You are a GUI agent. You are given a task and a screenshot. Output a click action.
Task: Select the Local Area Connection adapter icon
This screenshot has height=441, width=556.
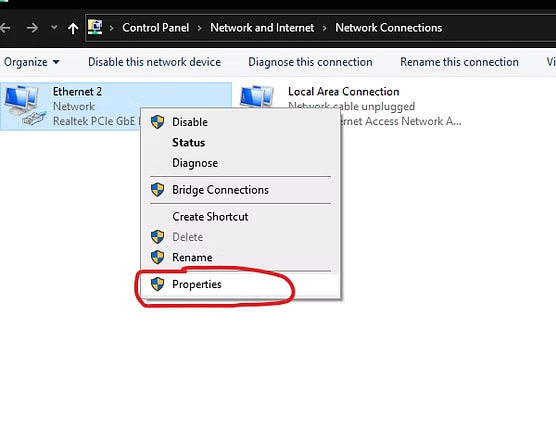pyautogui.click(x=257, y=96)
